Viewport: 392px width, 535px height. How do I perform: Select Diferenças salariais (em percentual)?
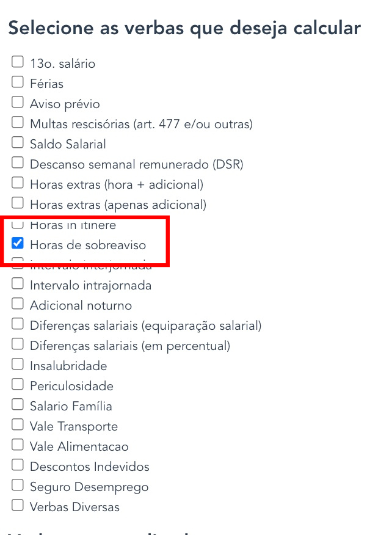(18, 344)
